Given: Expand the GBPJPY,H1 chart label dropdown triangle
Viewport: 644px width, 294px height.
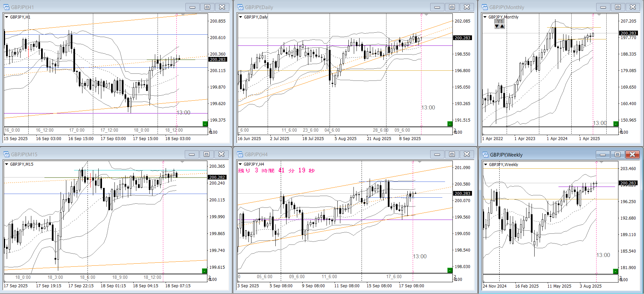Looking at the screenshot, I should 6,17.
